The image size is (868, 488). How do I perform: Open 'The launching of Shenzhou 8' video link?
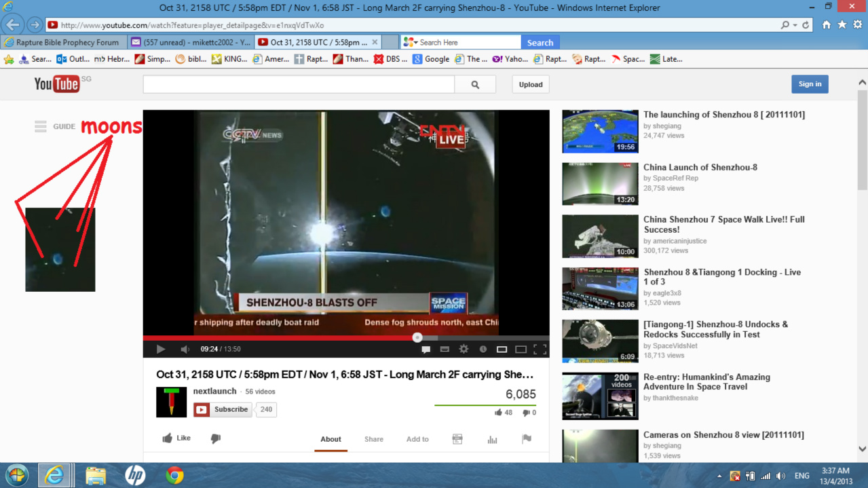pyautogui.click(x=724, y=115)
